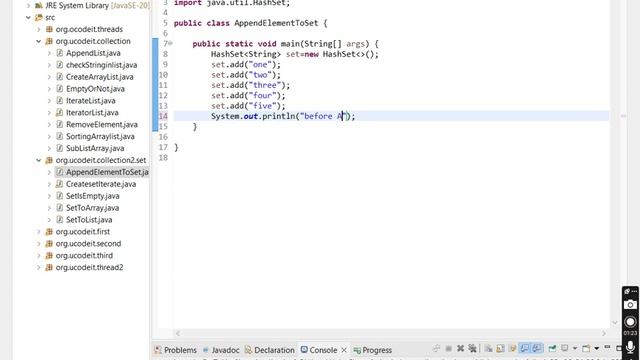The width and height of the screenshot is (640, 360).
Task: Expand org.ucodeit.third package
Action: tap(39, 255)
